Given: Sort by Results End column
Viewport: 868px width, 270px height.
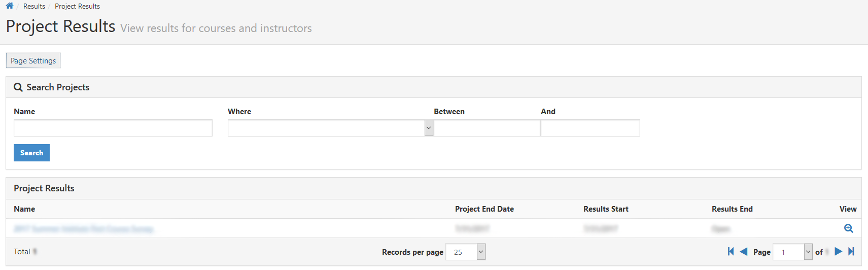Looking at the screenshot, I should (x=732, y=209).
